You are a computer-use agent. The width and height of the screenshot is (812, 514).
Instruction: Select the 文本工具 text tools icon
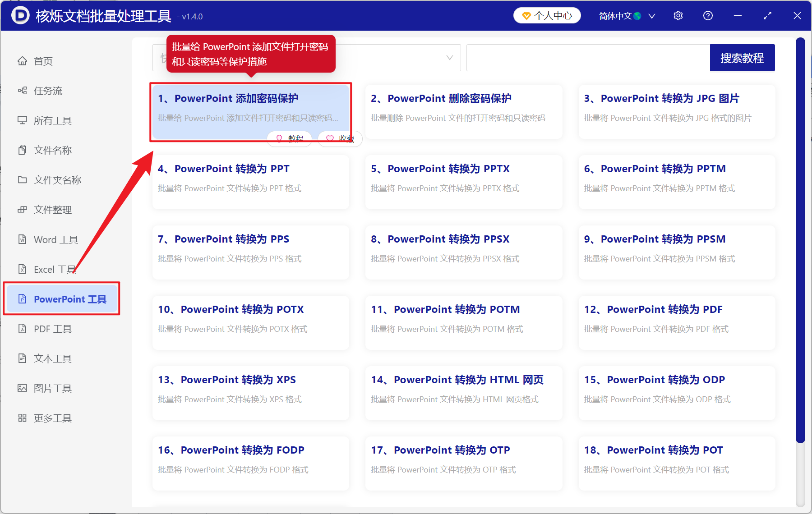(23, 358)
